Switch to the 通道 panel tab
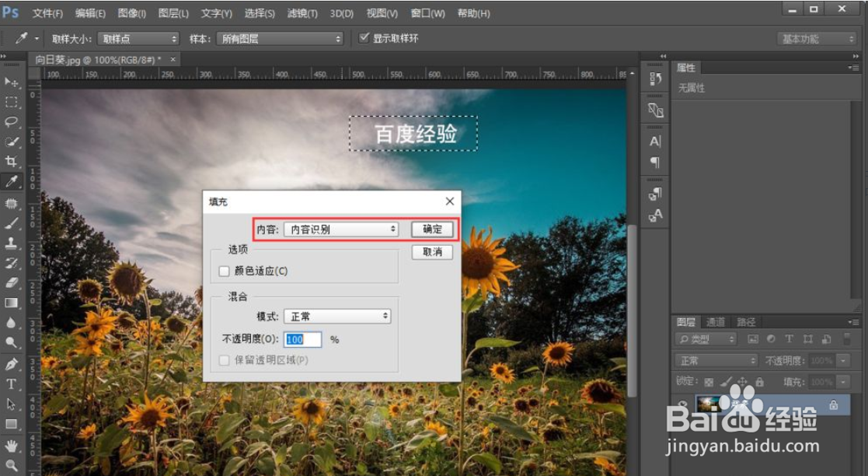This screenshot has width=868, height=476. tap(717, 321)
